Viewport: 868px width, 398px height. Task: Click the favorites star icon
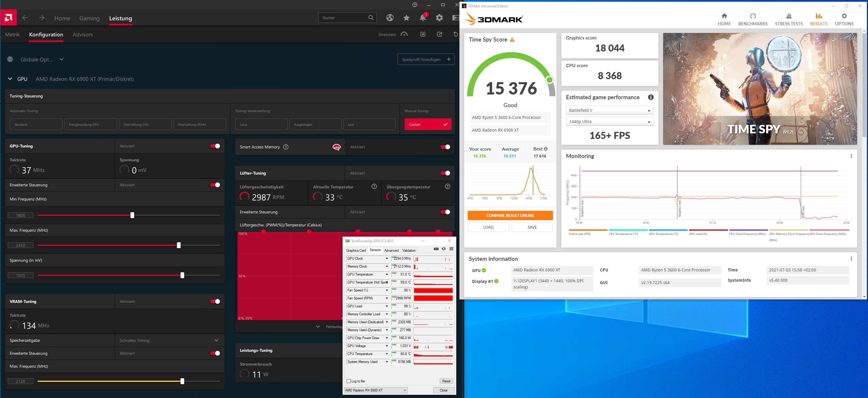pyautogui.click(x=406, y=18)
